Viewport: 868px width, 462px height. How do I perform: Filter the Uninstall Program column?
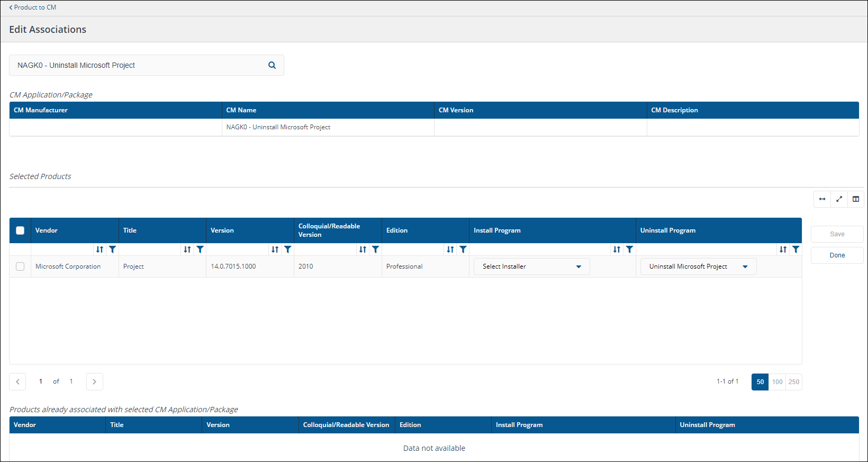coord(795,250)
